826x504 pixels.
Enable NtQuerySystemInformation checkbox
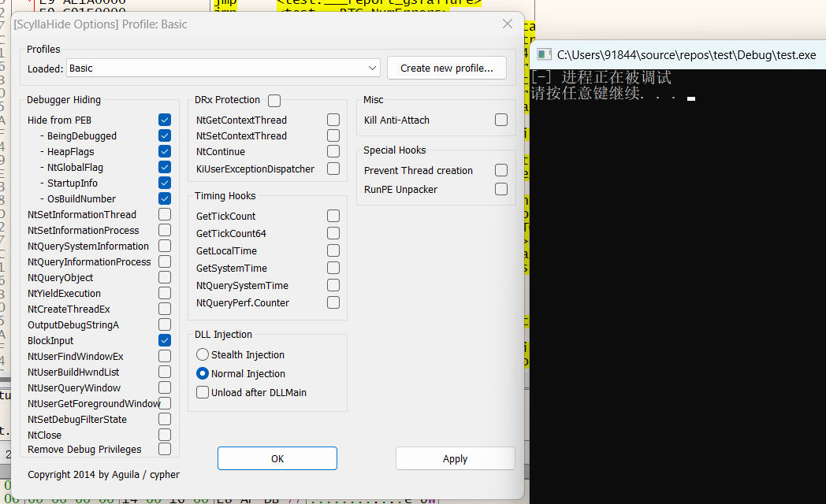tap(165, 246)
